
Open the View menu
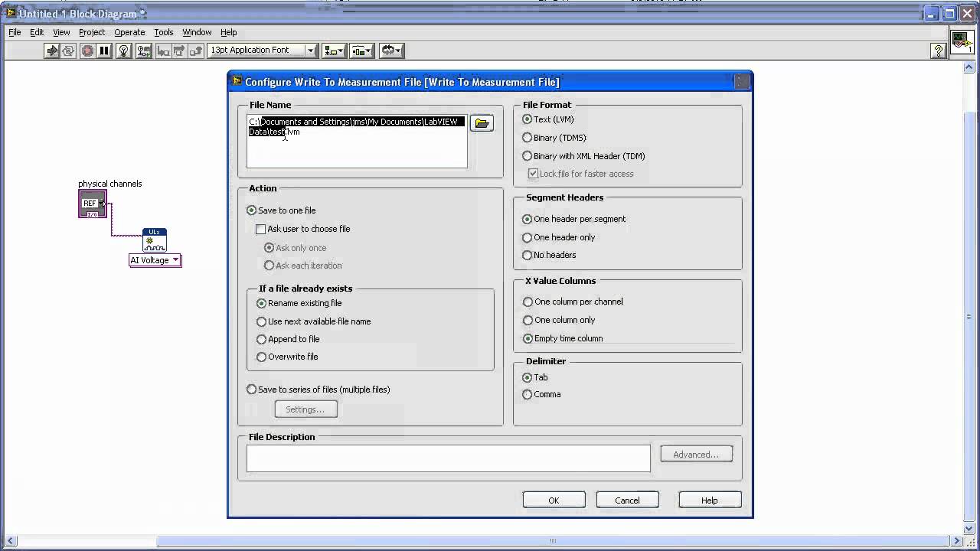click(x=61, y=32)
